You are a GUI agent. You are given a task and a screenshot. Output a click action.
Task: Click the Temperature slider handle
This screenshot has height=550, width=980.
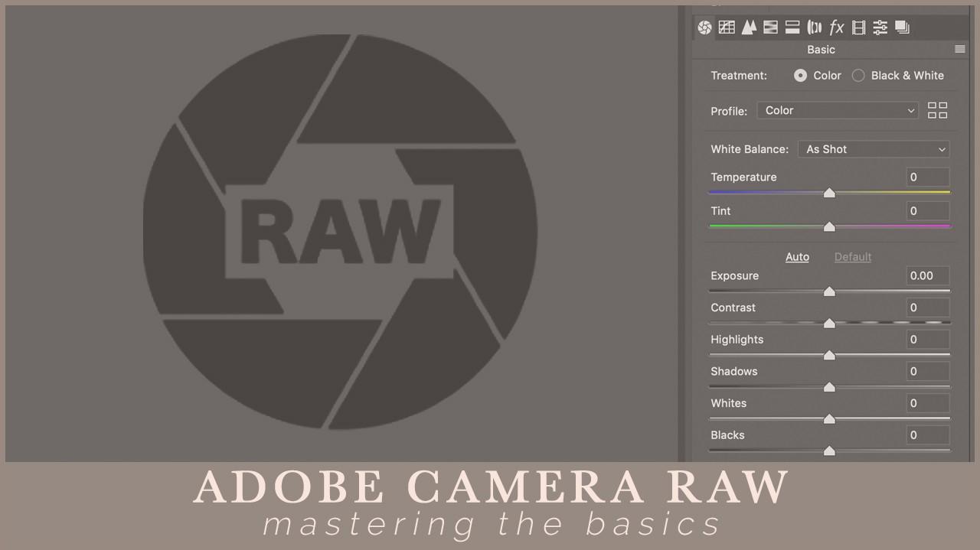[829, 193]
